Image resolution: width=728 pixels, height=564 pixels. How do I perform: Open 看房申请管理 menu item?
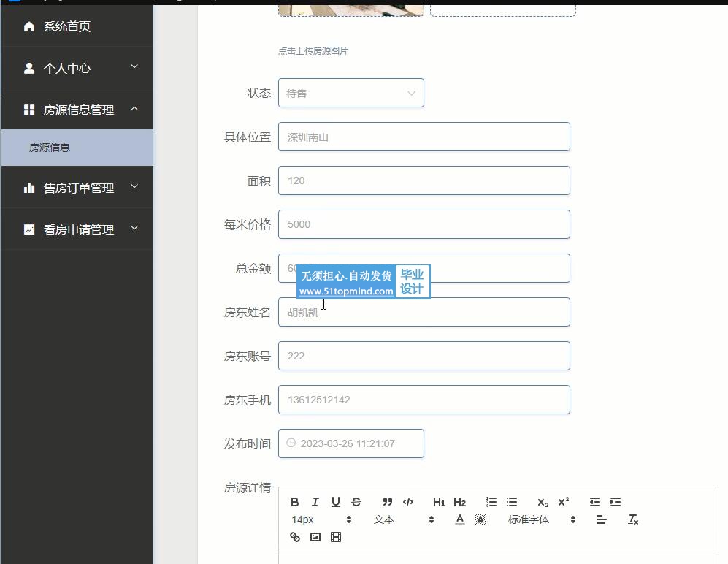(x=77, y=229)
